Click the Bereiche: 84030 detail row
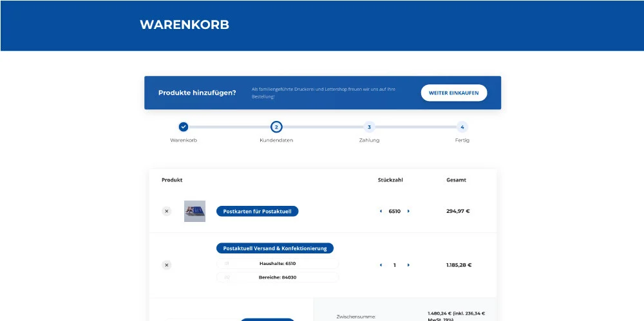 pyautogui.click(x=278, y=277)
